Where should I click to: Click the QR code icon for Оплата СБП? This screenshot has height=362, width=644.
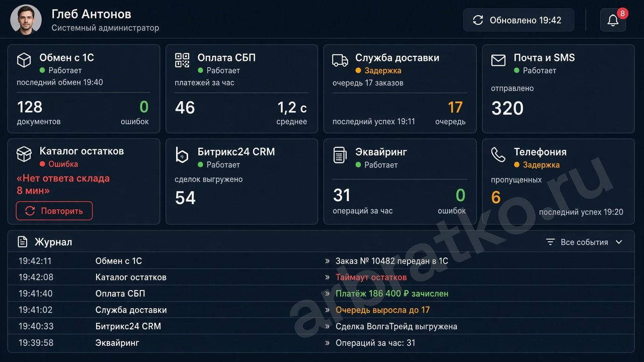pos(182,60)
